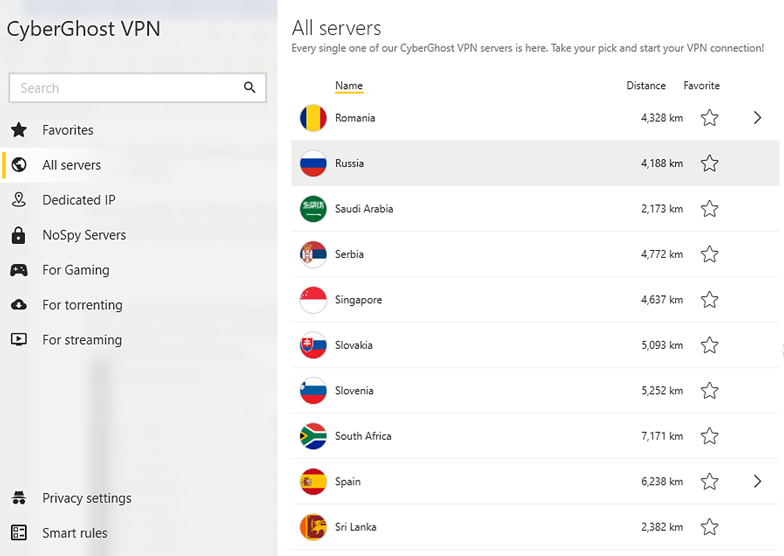Screen dimensions: 784x556
Task: Click the Privacy settings spy icon
Action: [19, 498]
